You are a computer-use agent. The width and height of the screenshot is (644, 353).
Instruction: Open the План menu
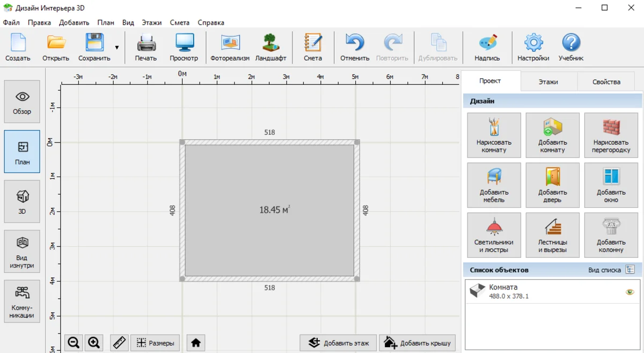(x=106, y=23)
